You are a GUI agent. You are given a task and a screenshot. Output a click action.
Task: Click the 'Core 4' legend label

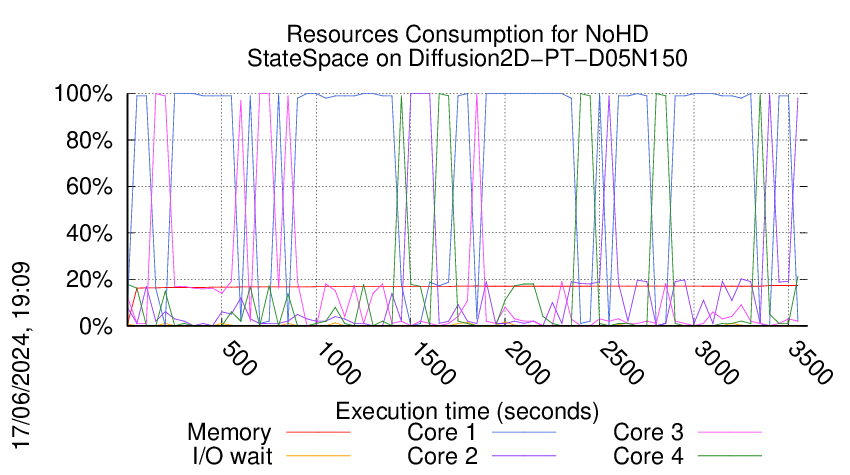[x=648, y=456]
